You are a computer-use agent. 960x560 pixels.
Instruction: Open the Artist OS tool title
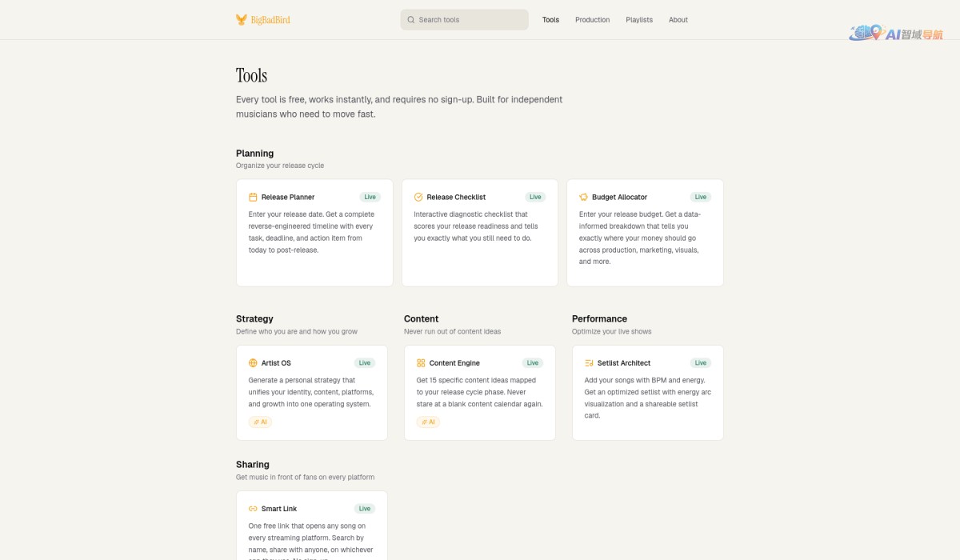[276, 363]
